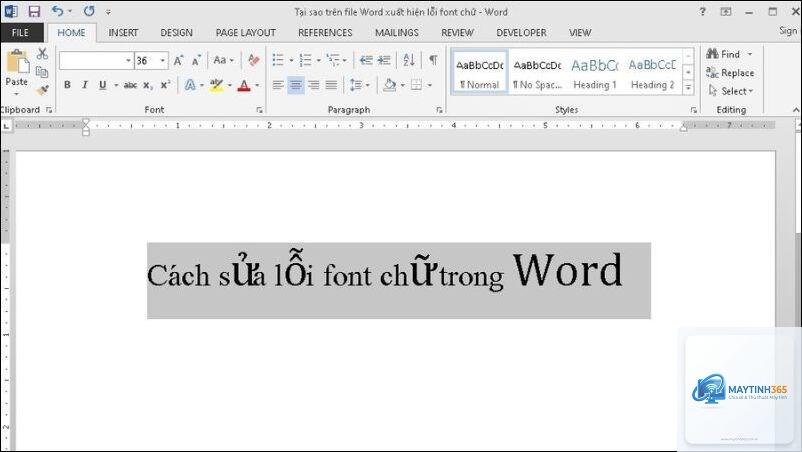Toggle Italic formatting
The width and height of the screenshot is (802, 452).
84,85
